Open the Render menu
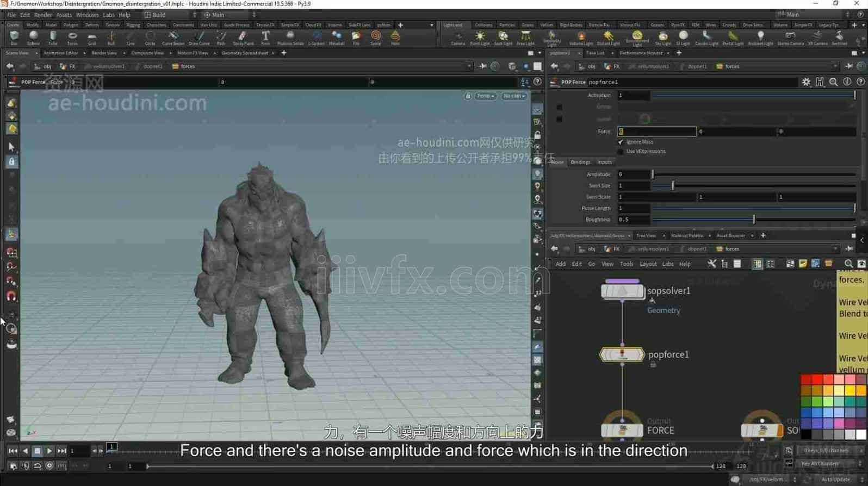 coord(43,15)
